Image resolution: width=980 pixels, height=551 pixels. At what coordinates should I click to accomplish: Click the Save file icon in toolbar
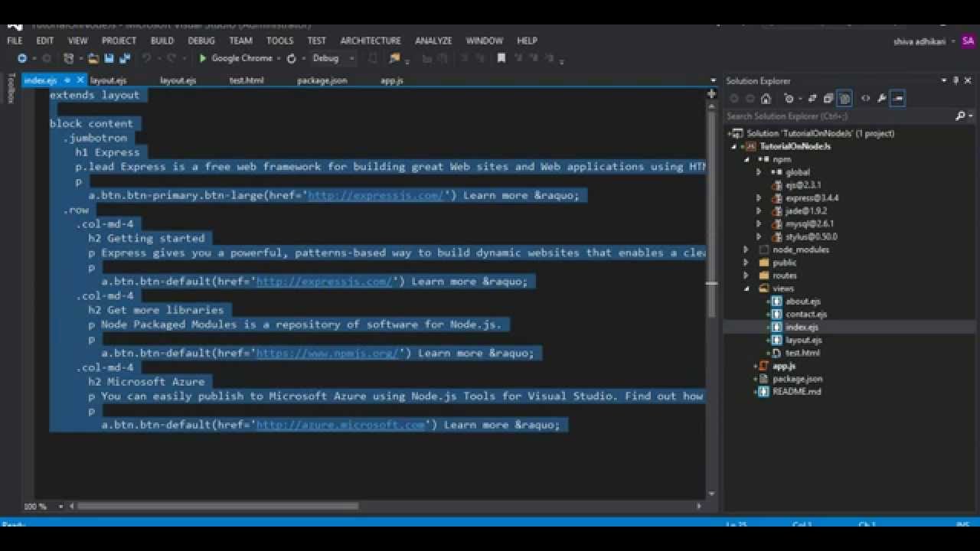tap(109, 58)
